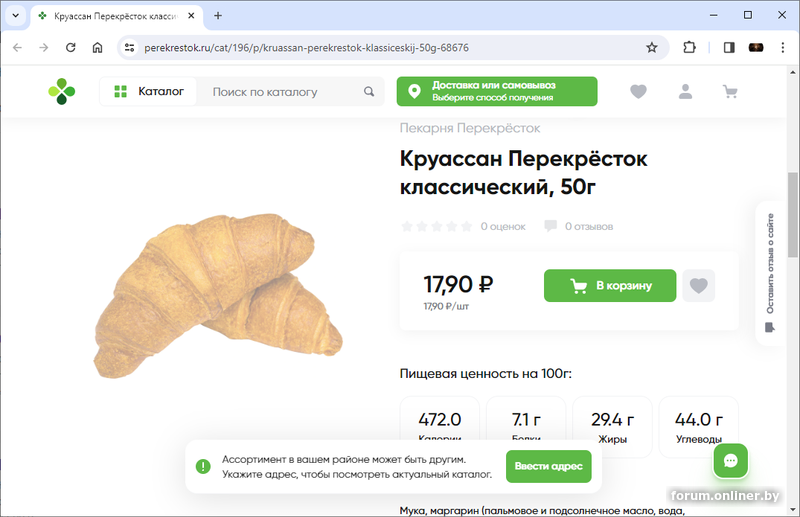Open the browser extensions puzzle icon
The height and width of the screenshot is (517, 800).
point(689,47)
